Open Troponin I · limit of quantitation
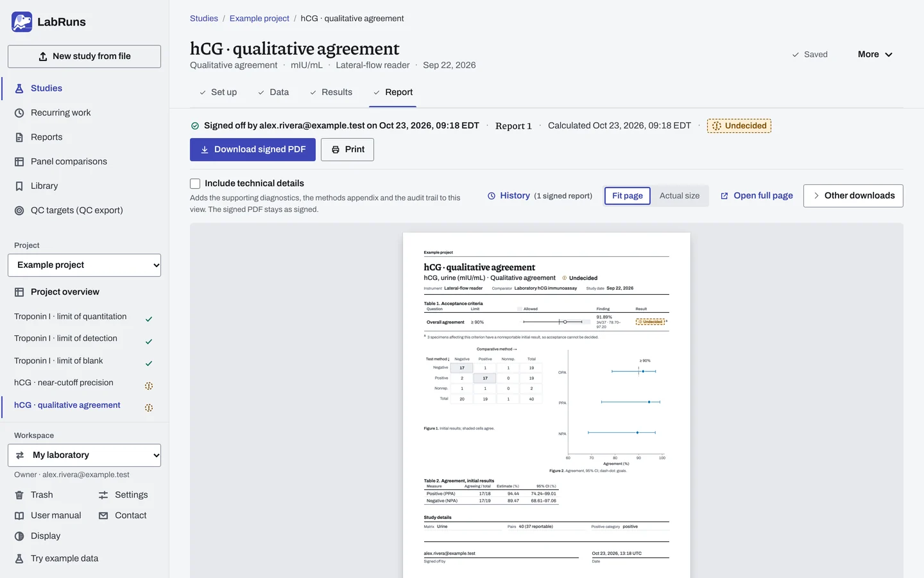Screen dimensions: 924x578 coord(84,317)
